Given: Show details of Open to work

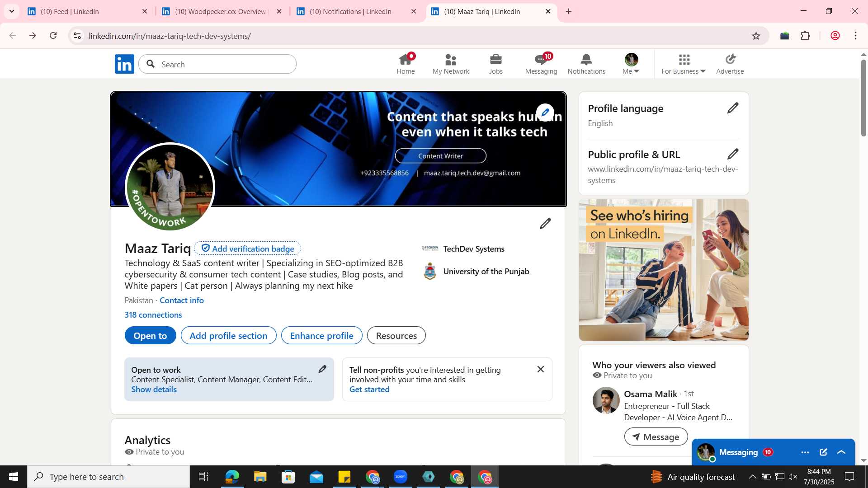Looking at the screenshot, I should [x=154, y=389].
